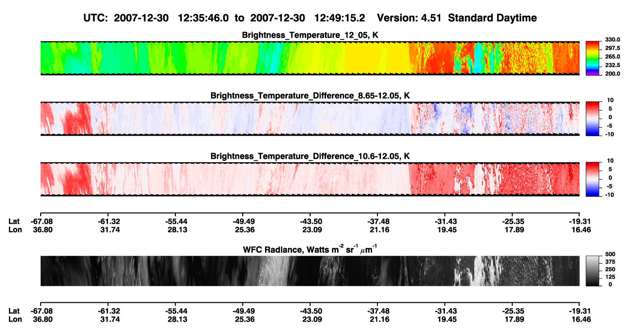Viewport: 644px width, 330px height.
Task: Click the 500 label on radiance color bar
Action: 609,254
